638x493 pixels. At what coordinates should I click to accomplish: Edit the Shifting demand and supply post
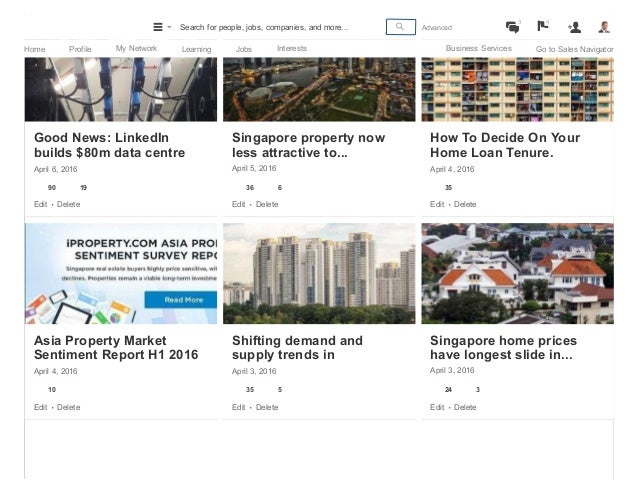(x=238, y=407)
